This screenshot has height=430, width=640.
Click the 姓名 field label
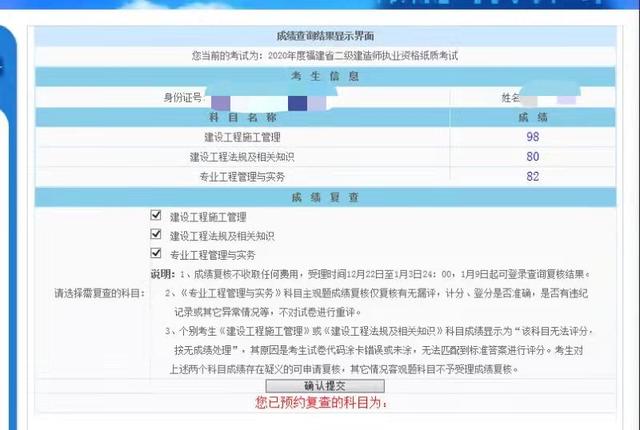511,98
